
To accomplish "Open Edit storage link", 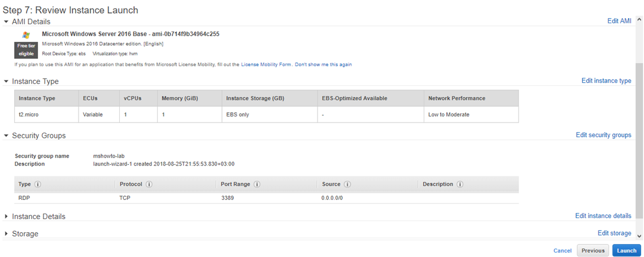I will 615,233.
